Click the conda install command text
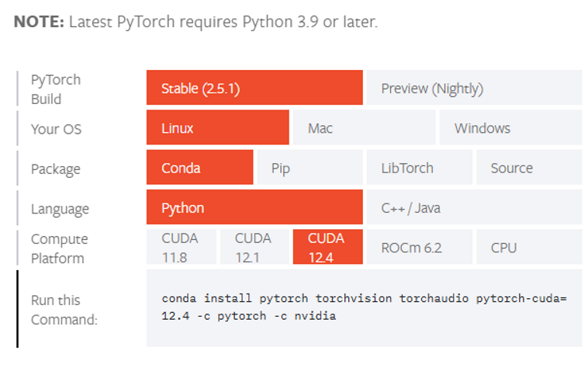Screen dimensions: 588x375 (364, 307)
